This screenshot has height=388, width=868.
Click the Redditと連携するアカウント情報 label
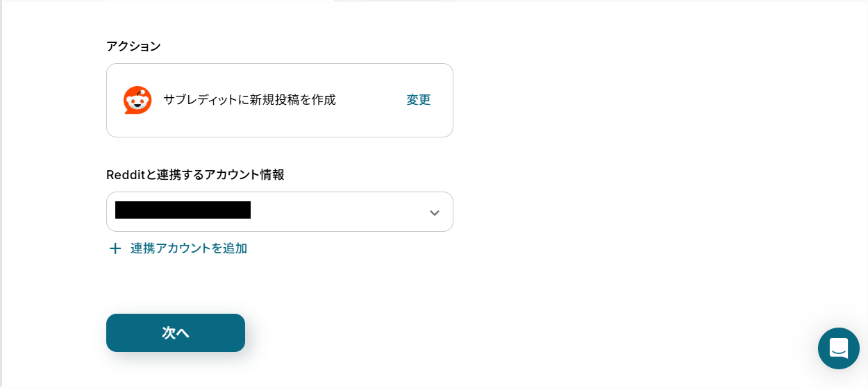pos(195,175)
